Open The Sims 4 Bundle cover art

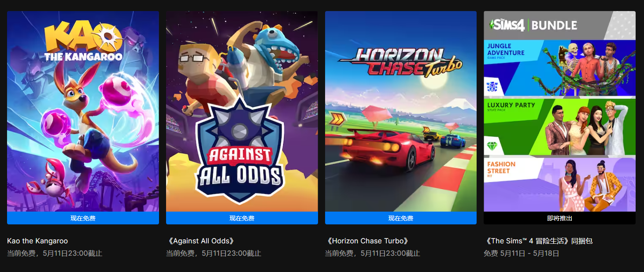tap(559, 111)
